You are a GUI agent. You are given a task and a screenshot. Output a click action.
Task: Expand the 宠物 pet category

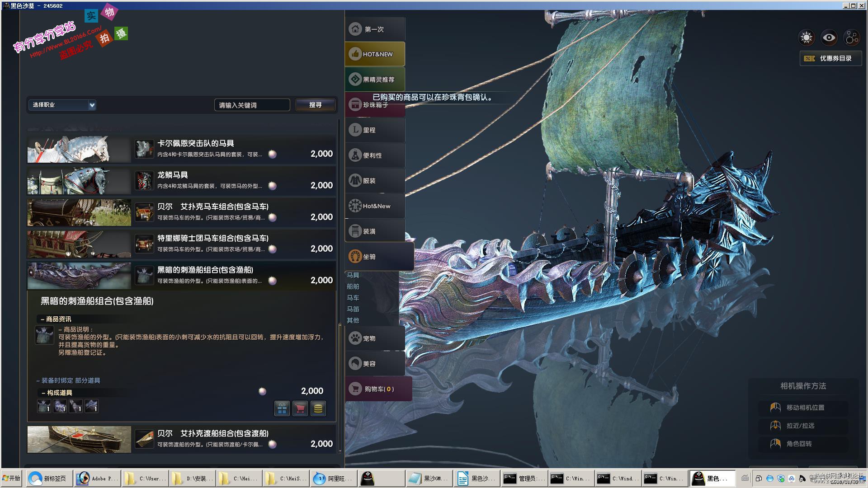pyautogui.click(x=375, y=338)
